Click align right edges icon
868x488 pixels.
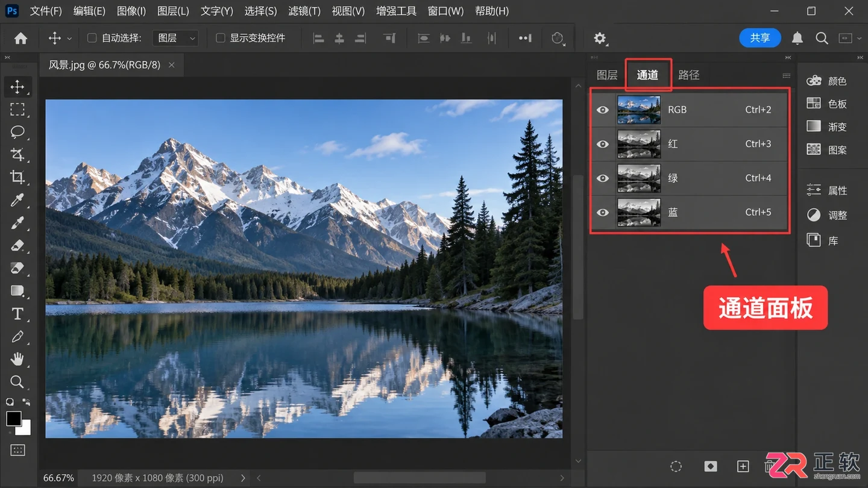360,38
